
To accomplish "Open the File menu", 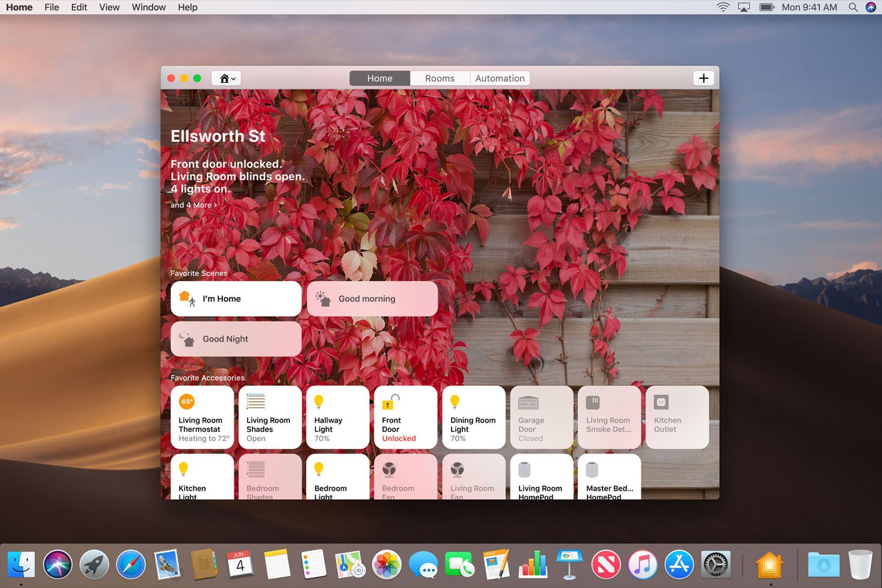I will point(51,7).
